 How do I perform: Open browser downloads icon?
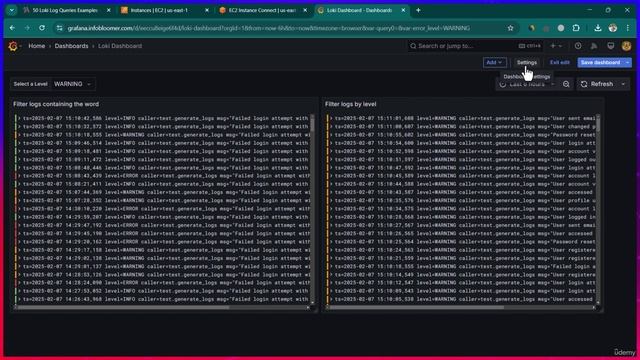(598, 28)
